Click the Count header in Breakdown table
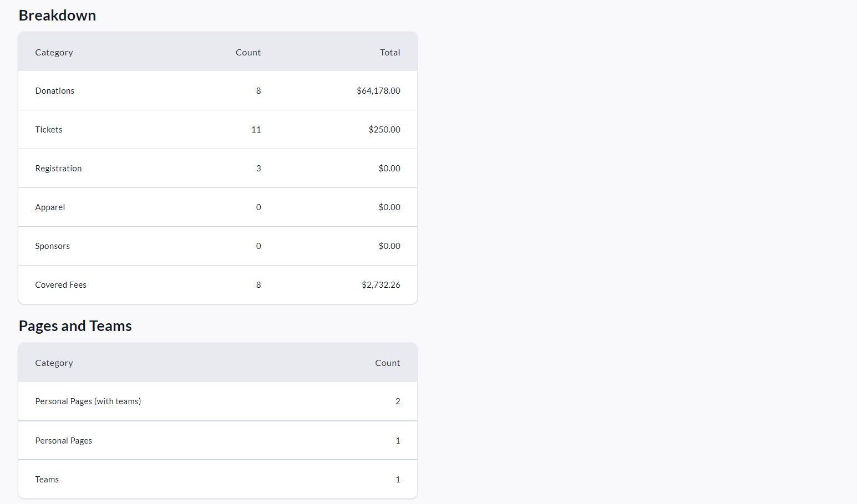Screen dimensions: 857x504 pos(248,53)
